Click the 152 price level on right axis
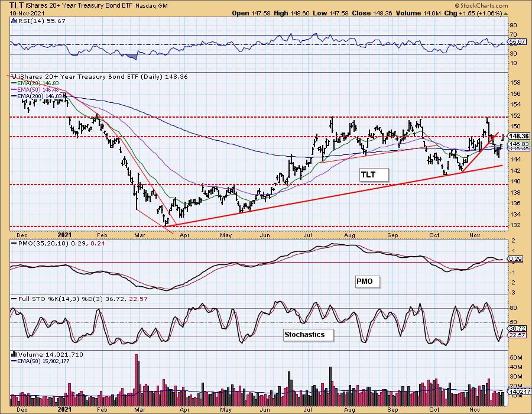This screenshot has width=532, height=414. [x=515, y=116]
